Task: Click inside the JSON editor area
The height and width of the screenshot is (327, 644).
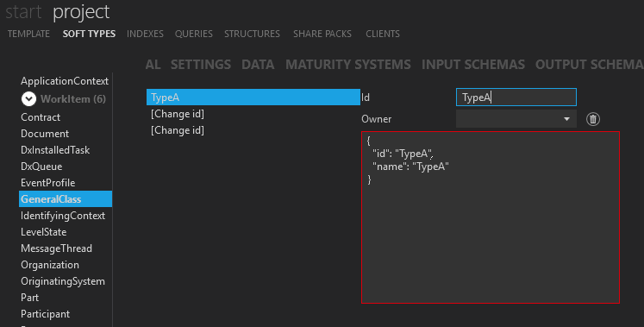Action: click(491, 217)
